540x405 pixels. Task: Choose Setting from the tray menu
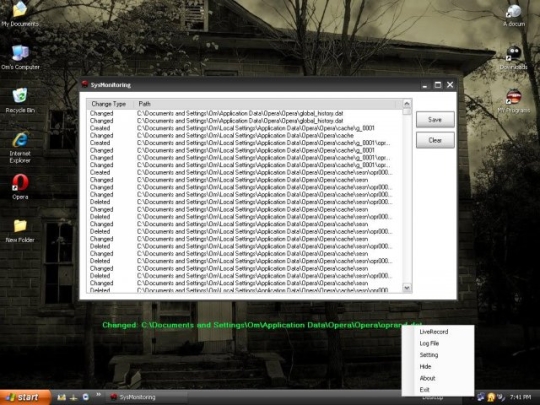(x=438, y=355)
